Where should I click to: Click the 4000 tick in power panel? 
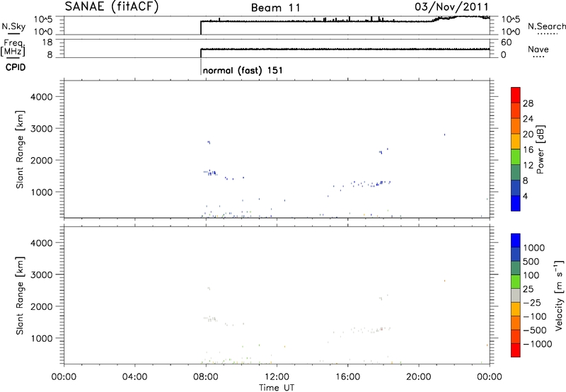(42, 97)
